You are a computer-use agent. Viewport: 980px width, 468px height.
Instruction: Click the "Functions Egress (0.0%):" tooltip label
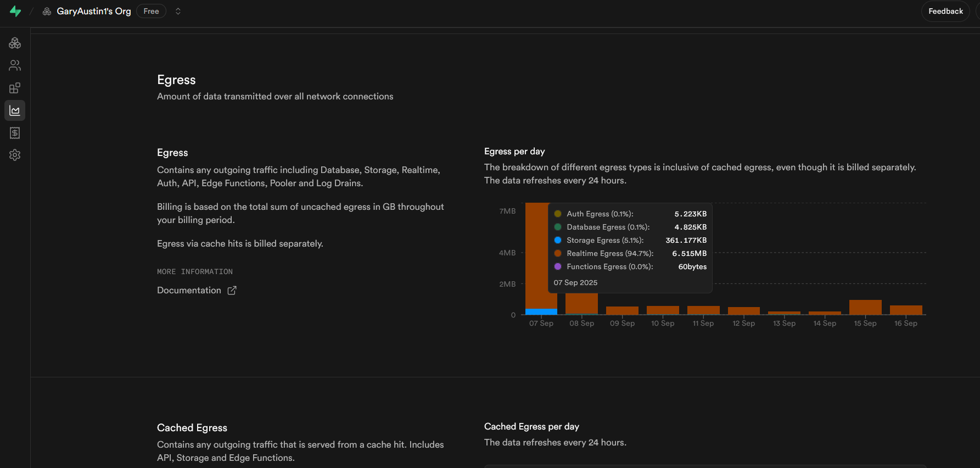pos(610,266)
